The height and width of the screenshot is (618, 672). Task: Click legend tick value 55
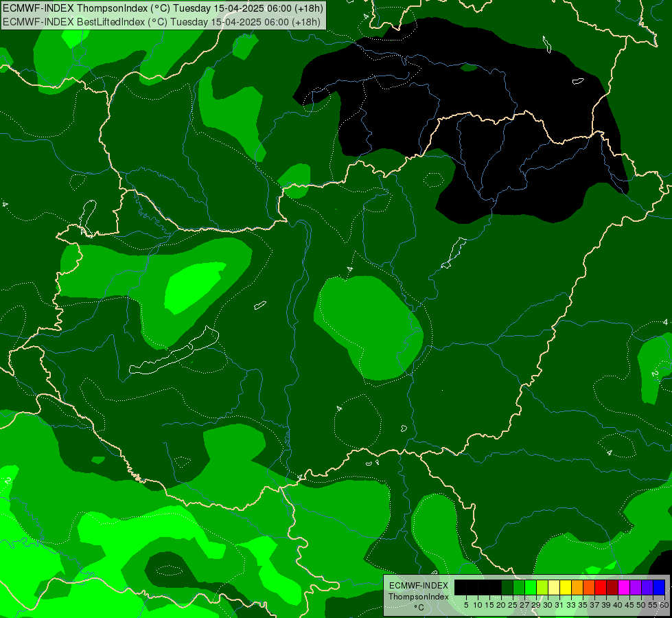tap(653, 605)
